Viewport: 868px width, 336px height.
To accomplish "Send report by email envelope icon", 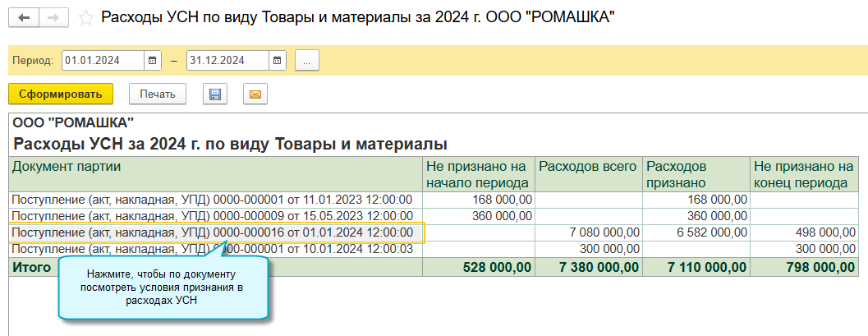I will click(x=255, y=94).
